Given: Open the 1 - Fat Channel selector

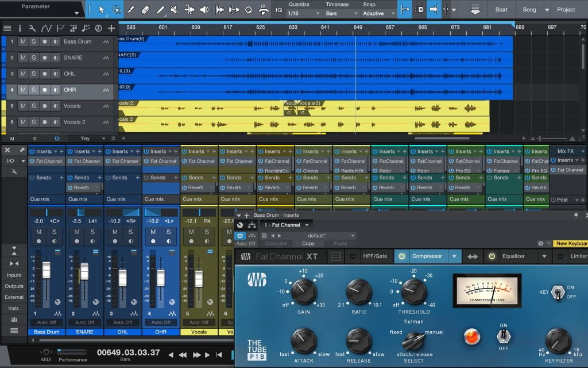Looking at the screenshot, I should pyautogui.click(x=287, y=225).
